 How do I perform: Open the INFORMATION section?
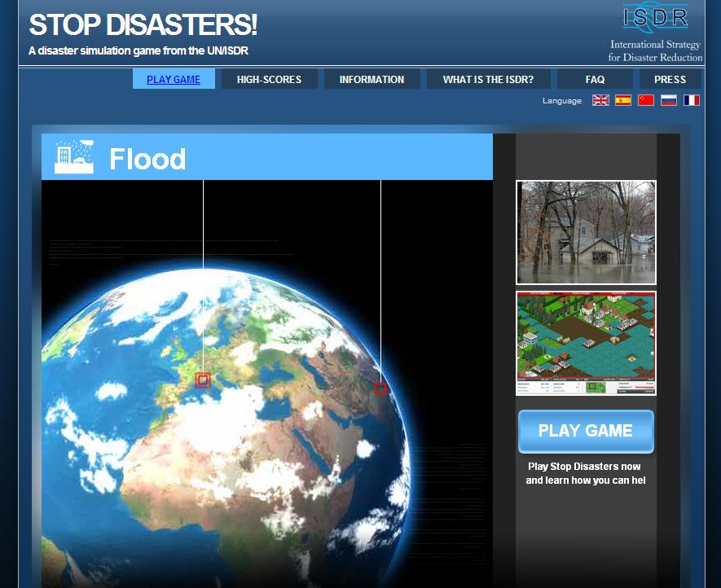point(371,79)
